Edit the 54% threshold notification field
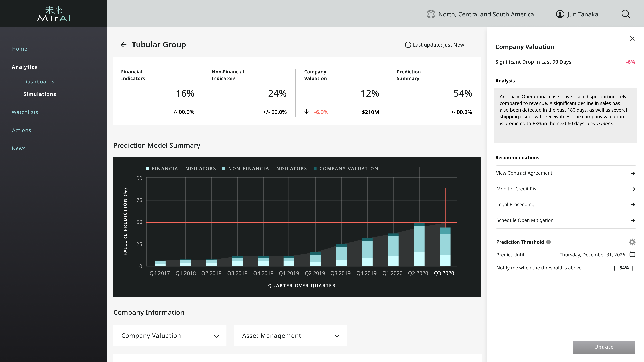 624,268
